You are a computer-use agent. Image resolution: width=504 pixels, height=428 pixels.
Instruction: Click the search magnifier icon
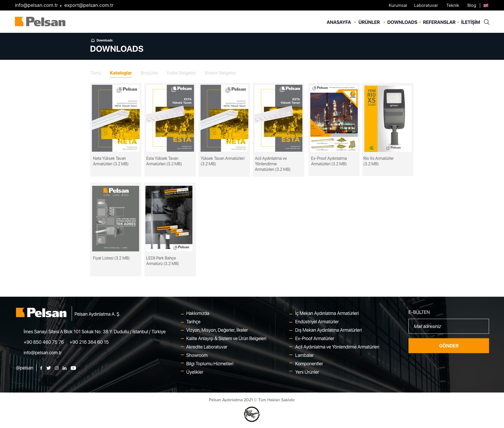click(x=486, y=22)
